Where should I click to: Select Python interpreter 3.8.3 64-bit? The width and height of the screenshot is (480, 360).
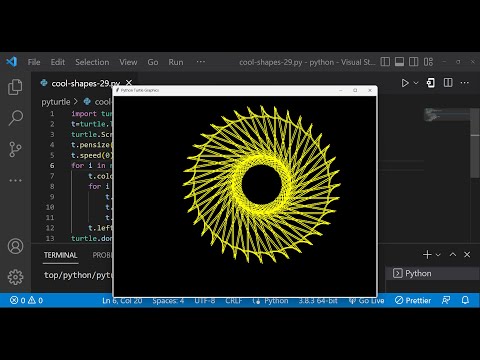pyautogui.click(x=318, y=300)
